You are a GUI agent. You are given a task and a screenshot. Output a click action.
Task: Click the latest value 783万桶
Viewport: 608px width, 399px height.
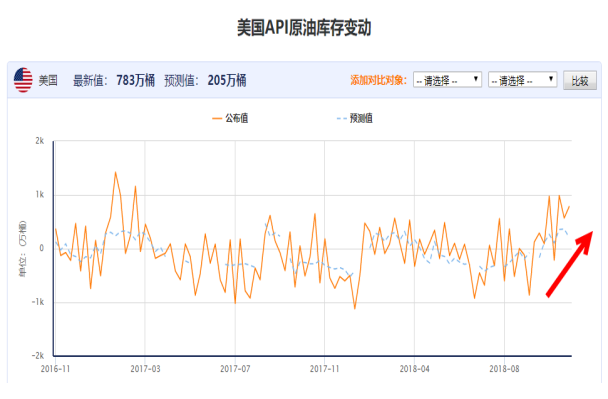(136, 80)
